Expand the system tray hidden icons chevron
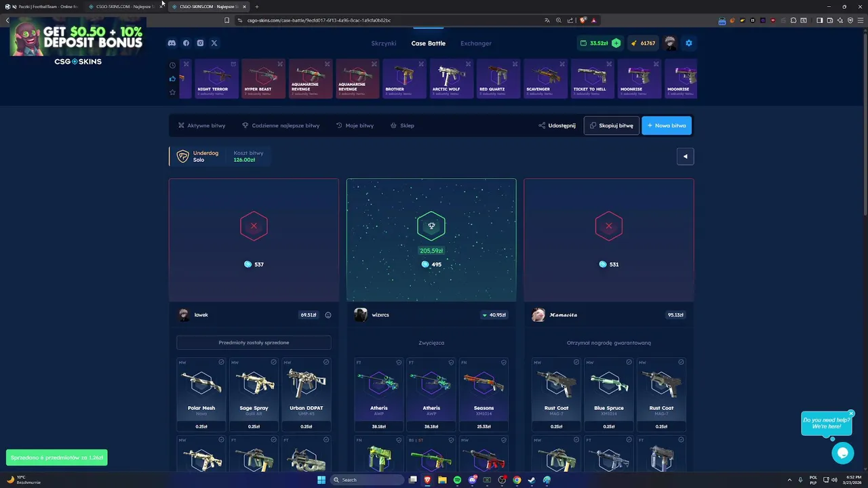Image resolution: width=868 pixels, height=488 pixels. 789,480
